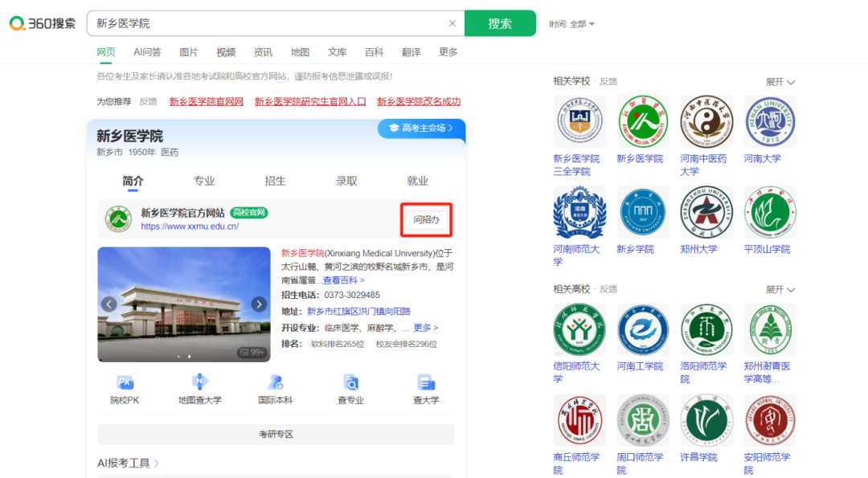Select the 网页 tab
The width and height of the screenshot is (868, 478).
[106, 52]
